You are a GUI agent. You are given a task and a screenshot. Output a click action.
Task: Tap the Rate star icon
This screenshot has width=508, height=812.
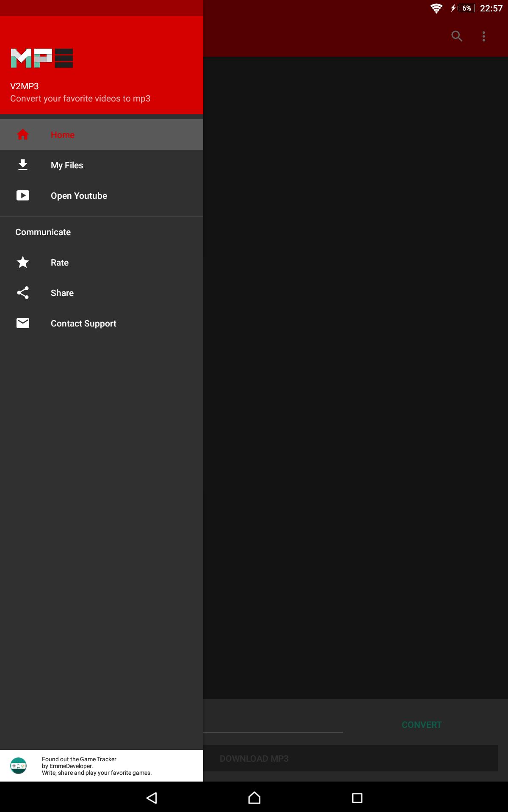[23, 262]
